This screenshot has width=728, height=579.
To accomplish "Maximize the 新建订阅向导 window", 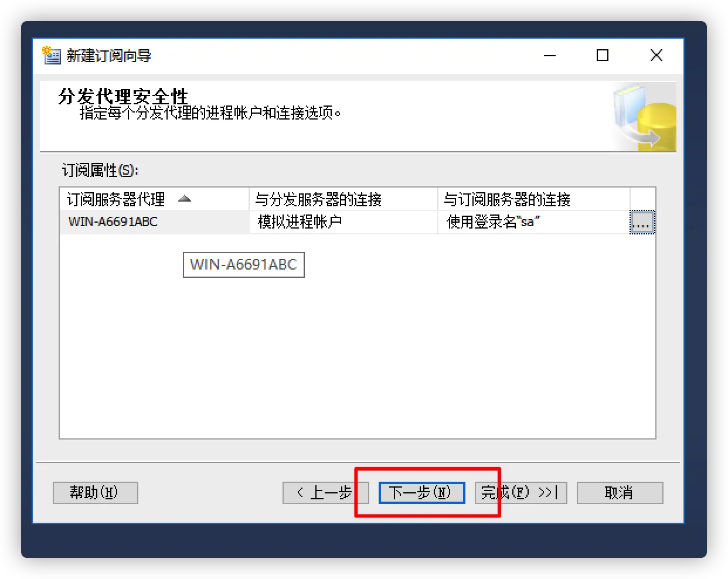I will [603, 56].
